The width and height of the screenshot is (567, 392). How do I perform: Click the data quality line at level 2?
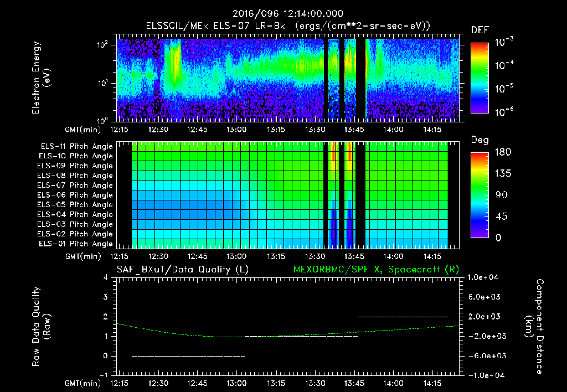pyautogui.click(x=403, y=317)
